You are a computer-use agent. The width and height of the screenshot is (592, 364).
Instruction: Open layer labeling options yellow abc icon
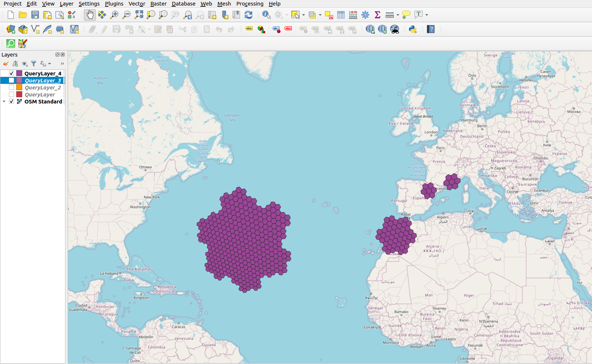tap(249, 29)
